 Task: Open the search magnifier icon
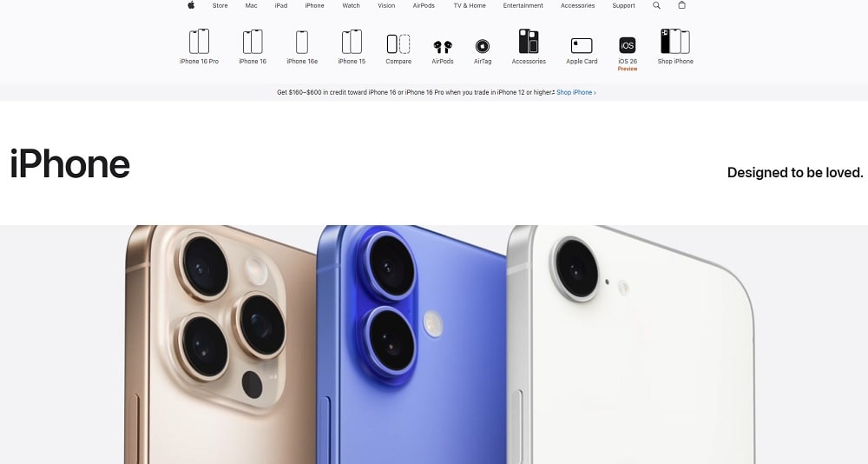coord(656,5)
